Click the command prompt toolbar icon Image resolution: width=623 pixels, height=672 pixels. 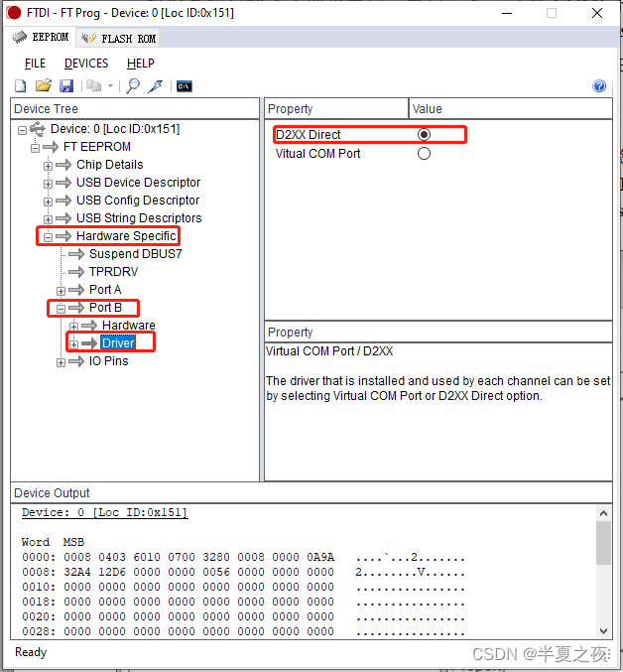[185, 86]
